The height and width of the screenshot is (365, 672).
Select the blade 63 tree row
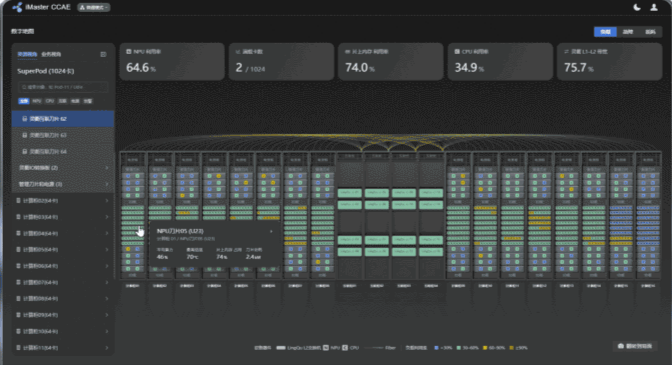tap(63, 135)
